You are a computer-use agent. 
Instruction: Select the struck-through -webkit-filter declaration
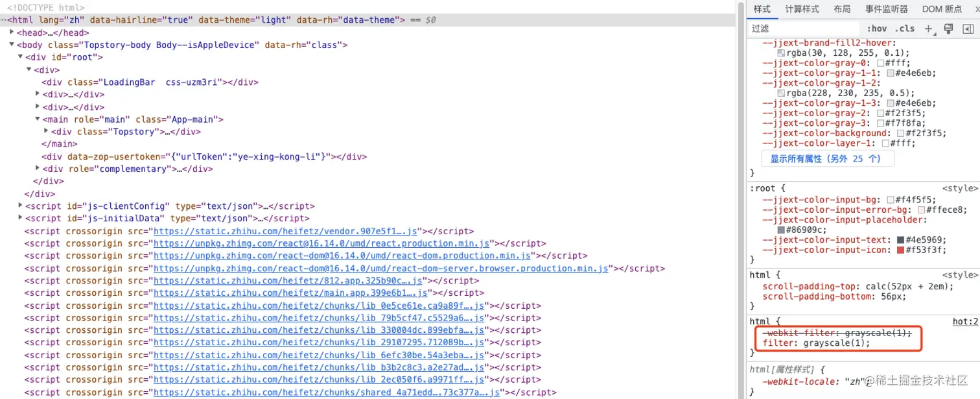tap(837, 332)
